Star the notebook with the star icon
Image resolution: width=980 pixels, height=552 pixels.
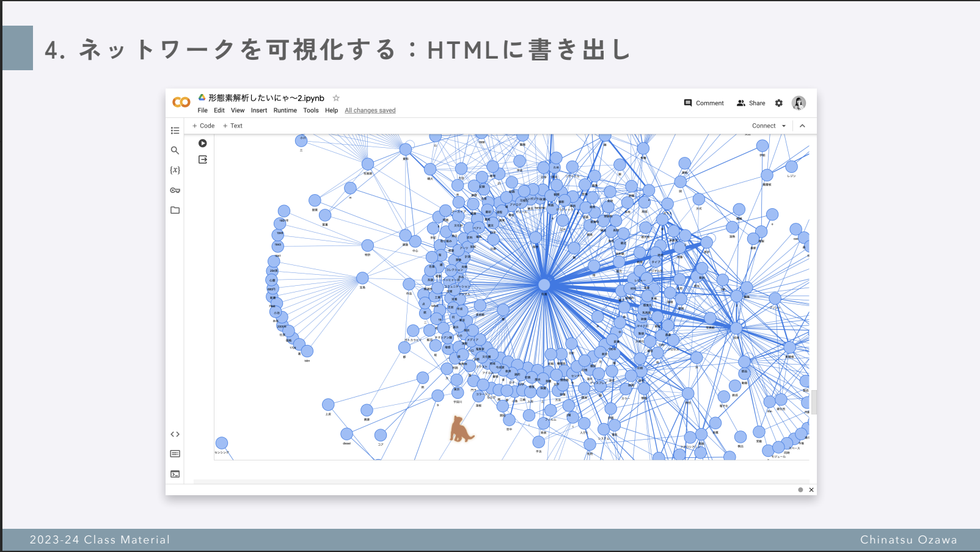(x=336, y=98)
